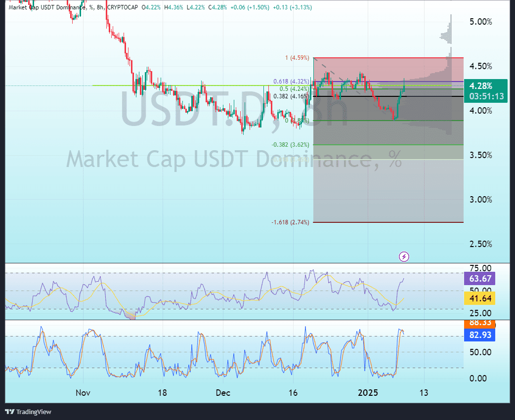Viewport: 515px width, 420px height.
Task: Click the 75.00 RSI scale label
Action: tap(480, 268)
